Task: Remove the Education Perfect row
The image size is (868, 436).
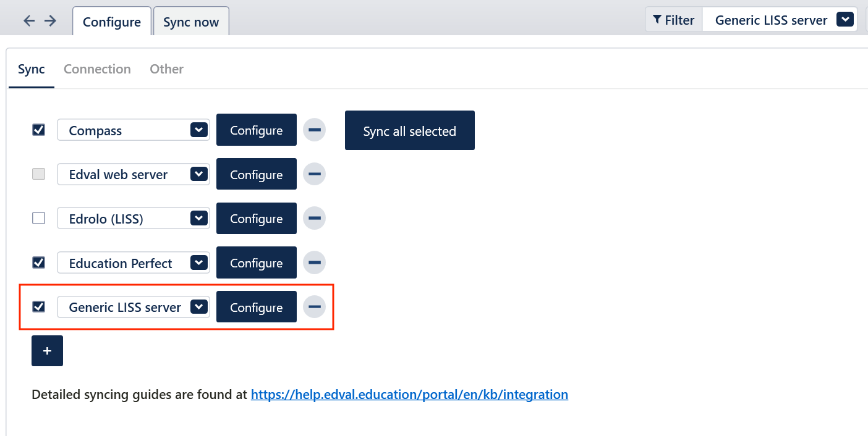Action: click(x=314, y=262)
